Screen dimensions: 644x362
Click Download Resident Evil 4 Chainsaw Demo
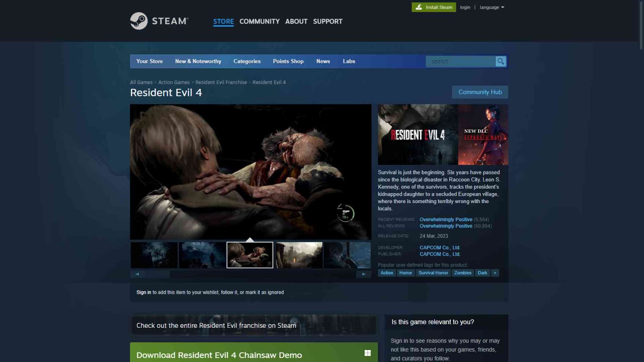coord(219,355)
